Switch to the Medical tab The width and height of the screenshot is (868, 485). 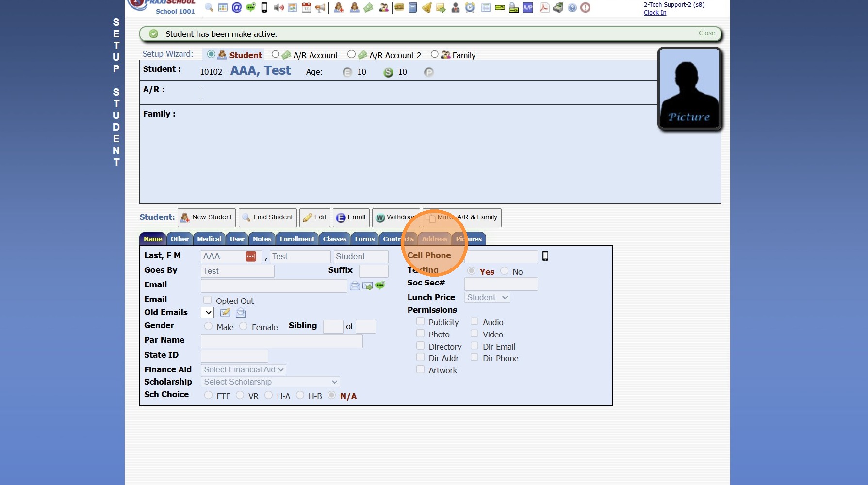(x=209, y=239)
